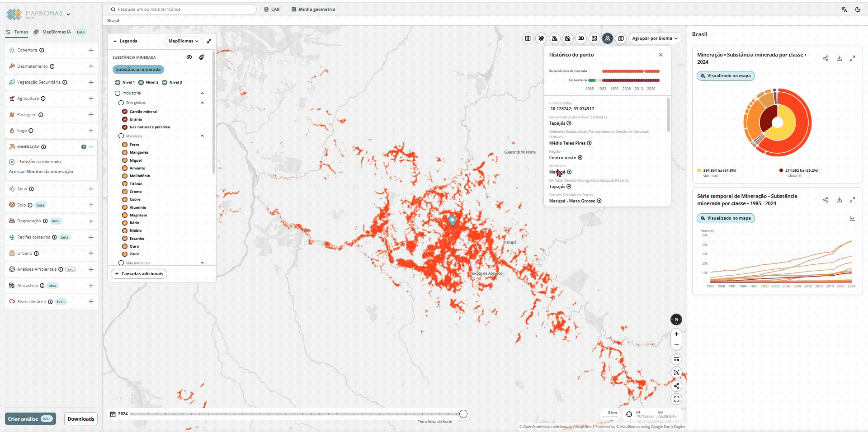
Task: Open the MapBiomas legend dropdown
Action: point(184,41)
